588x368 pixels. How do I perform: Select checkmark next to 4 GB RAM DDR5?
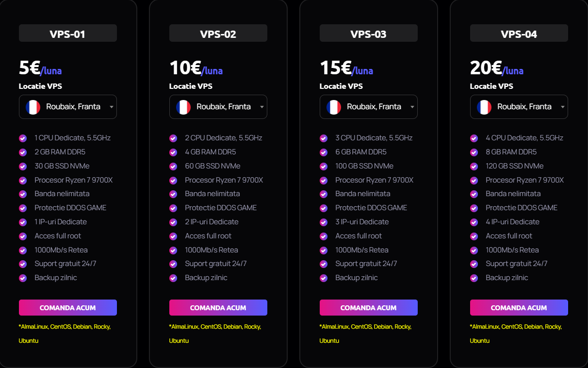(173, 152)
